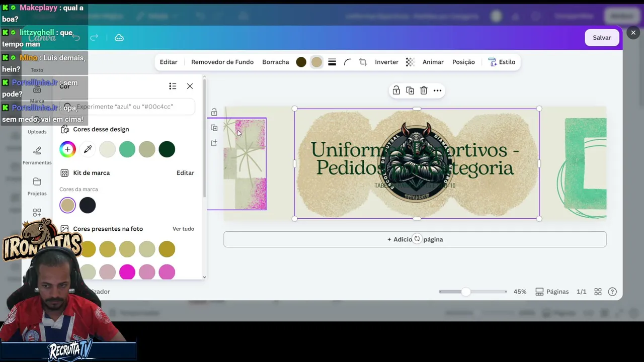
Task: Adjust the zoom slider handle
Action: tap(466, 292)
